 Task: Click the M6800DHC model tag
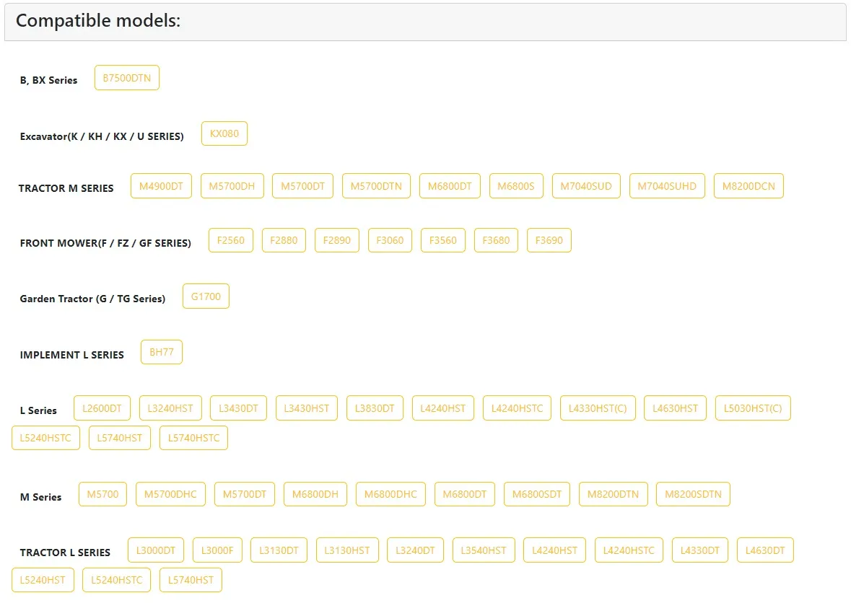click(x=390, y=495)
